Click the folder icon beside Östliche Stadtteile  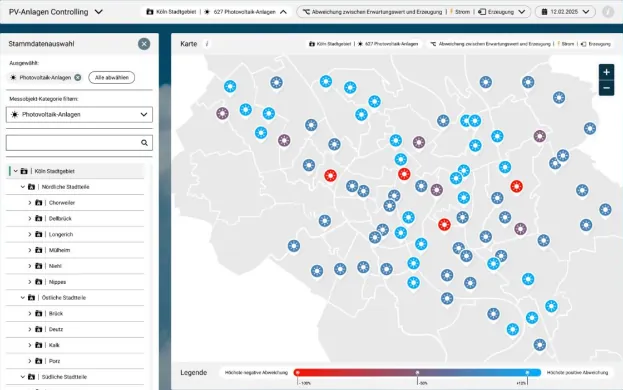[31, 298]
